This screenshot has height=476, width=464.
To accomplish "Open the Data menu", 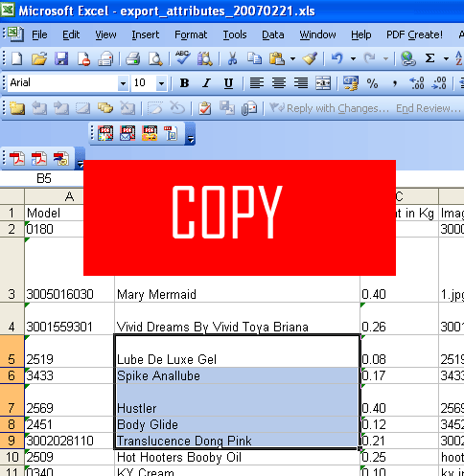I will pos(273,34).
